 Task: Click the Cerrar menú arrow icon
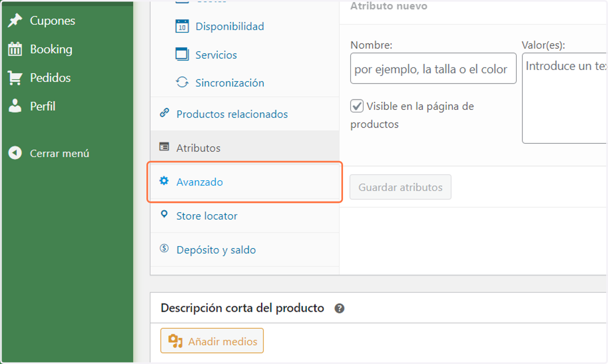point(15,153)
